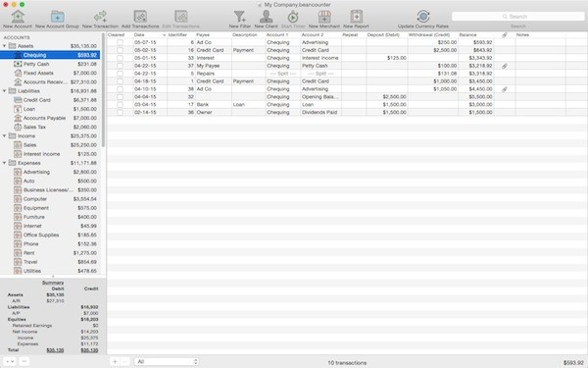This screenshot has height=368, width=588.
Task: Create a New Report
Action: (357, 17)
